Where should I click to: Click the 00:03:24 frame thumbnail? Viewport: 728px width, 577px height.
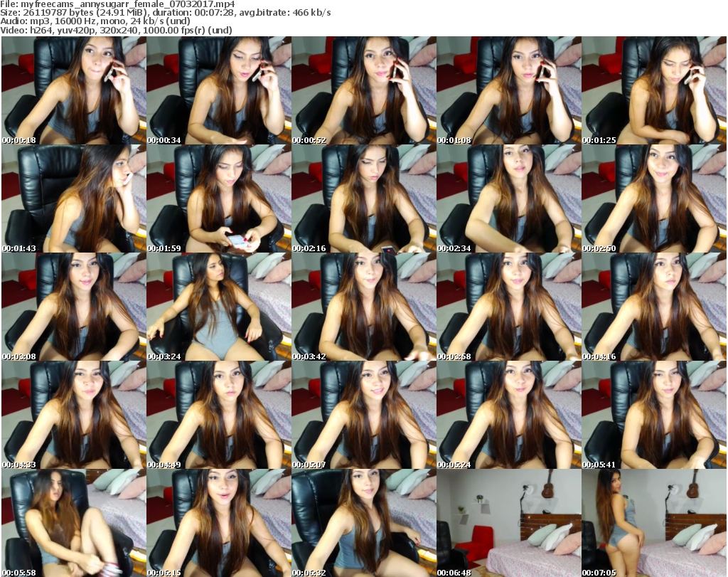pos(219,307)
